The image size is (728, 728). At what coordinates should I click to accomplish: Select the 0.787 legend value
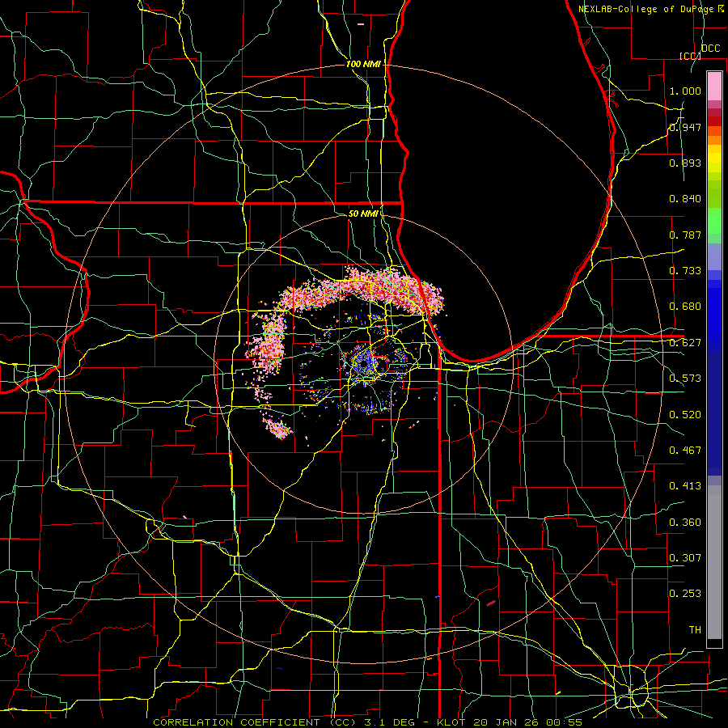(x=685, y=235)
